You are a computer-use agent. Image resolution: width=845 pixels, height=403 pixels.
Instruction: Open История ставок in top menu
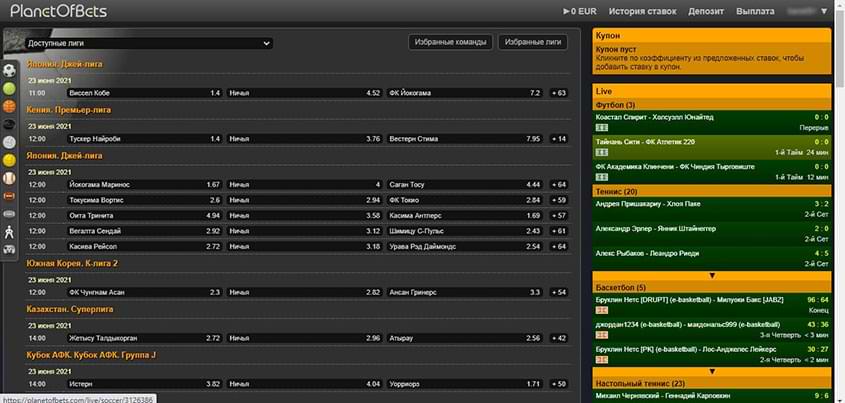coord(642,11)
